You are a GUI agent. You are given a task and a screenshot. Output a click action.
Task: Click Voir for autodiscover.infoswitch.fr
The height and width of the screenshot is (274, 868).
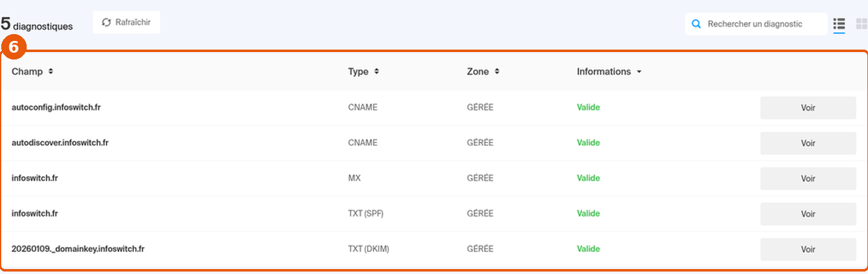coord(808,143)
